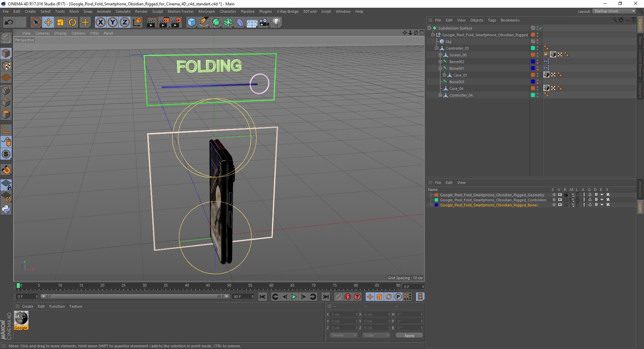Select the Move tool

coord(48,22)
